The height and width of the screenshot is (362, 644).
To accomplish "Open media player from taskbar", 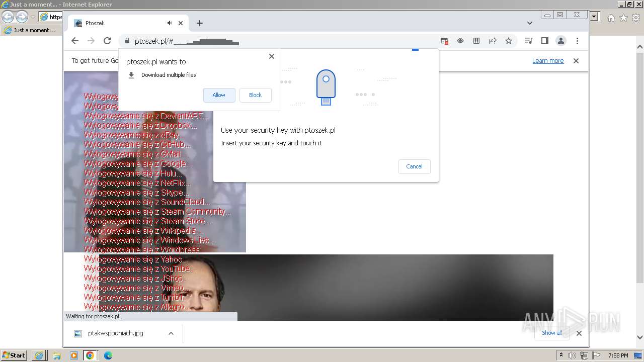I will point(74,355).
